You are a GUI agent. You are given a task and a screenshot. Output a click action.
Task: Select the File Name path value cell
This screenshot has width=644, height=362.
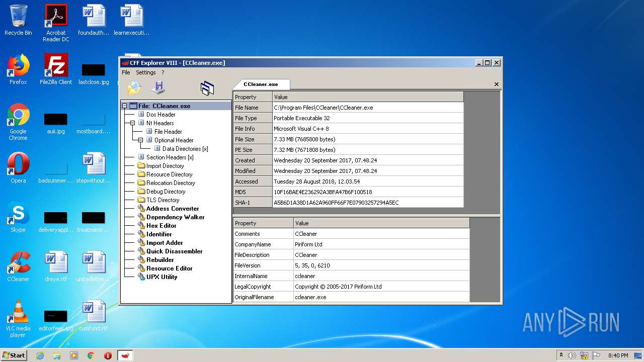pyautogui.click(x=368, y=108)
